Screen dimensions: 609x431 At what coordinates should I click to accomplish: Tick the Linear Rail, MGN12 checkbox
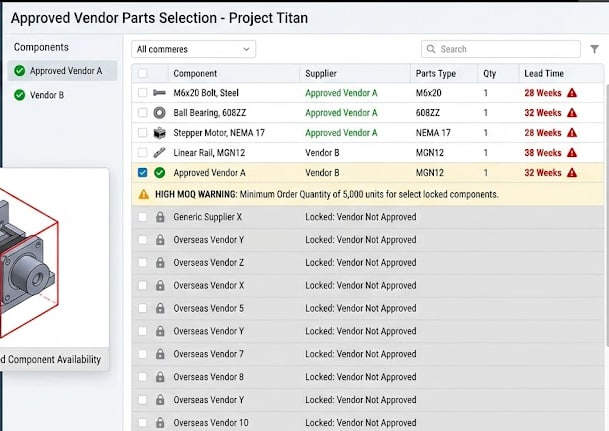pyautogui.click(x=143, y=153)
